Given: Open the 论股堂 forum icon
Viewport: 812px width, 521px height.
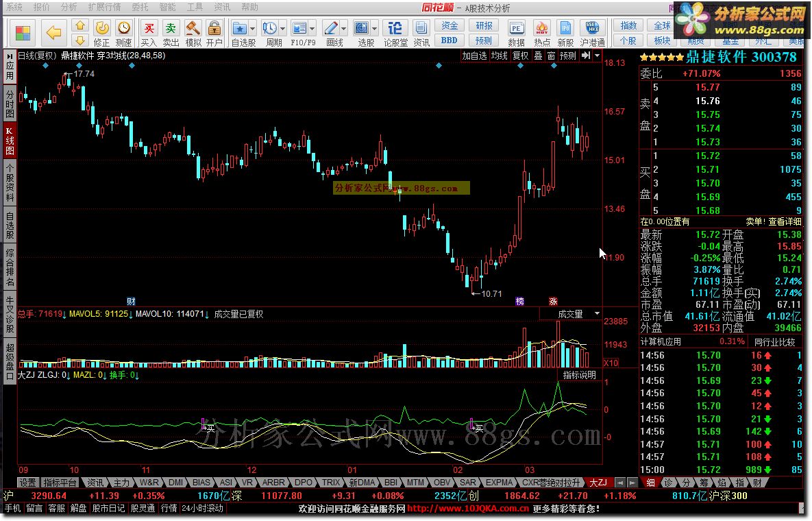Looking at the screenshot, I should click(x=395, y=34).
